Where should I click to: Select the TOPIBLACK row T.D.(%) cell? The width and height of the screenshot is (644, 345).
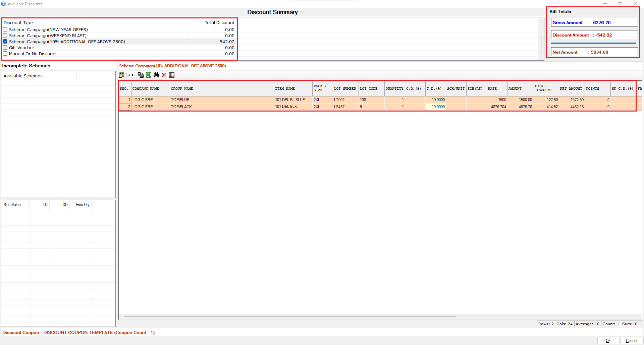[435, 107]
